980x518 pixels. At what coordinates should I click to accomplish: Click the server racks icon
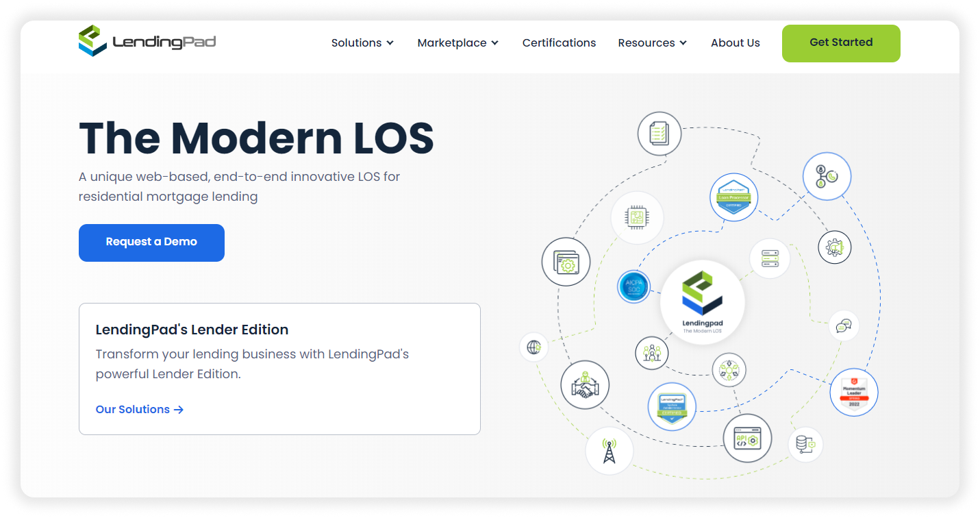pos(769,260)
